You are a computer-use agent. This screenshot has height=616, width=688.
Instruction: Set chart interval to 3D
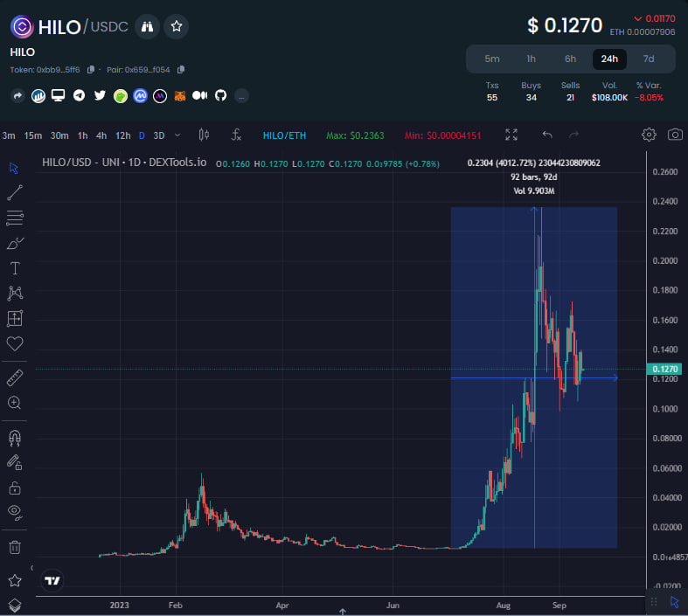[159, 135]
